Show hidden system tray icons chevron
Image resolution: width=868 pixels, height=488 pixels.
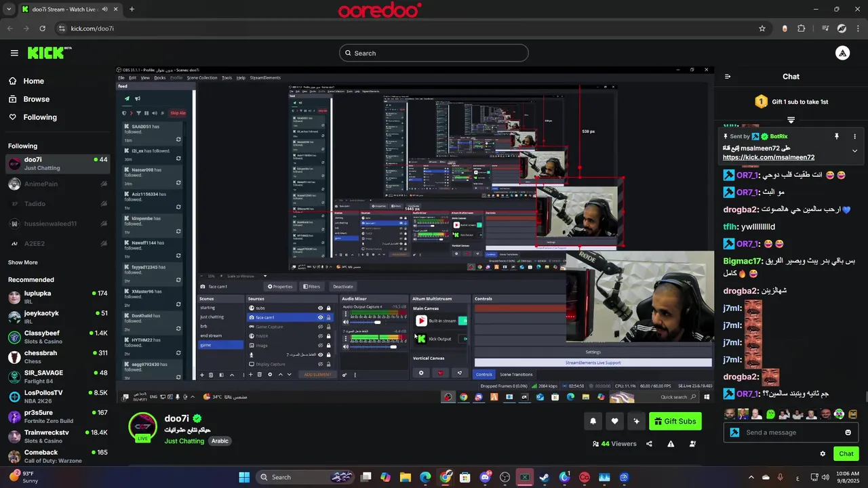751,477
